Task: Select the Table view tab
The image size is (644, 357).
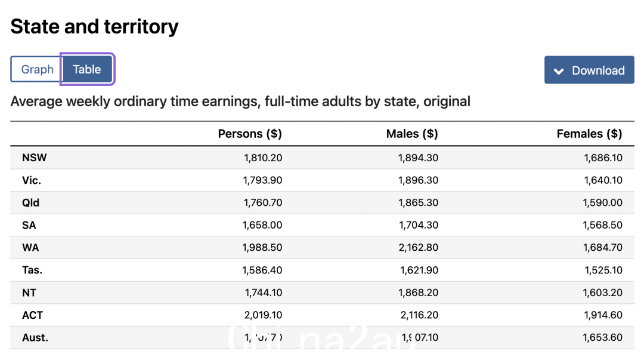Action: point(87,69)
